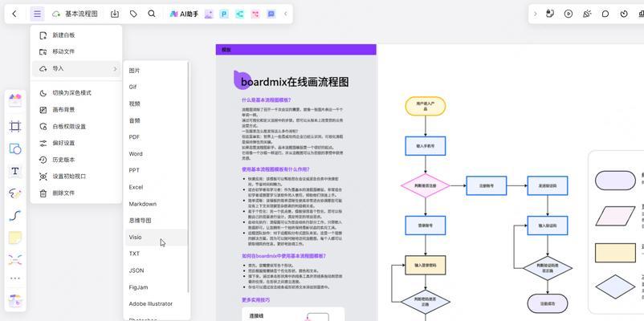
Task: Select the pen drawing tool
Action: 15,193
